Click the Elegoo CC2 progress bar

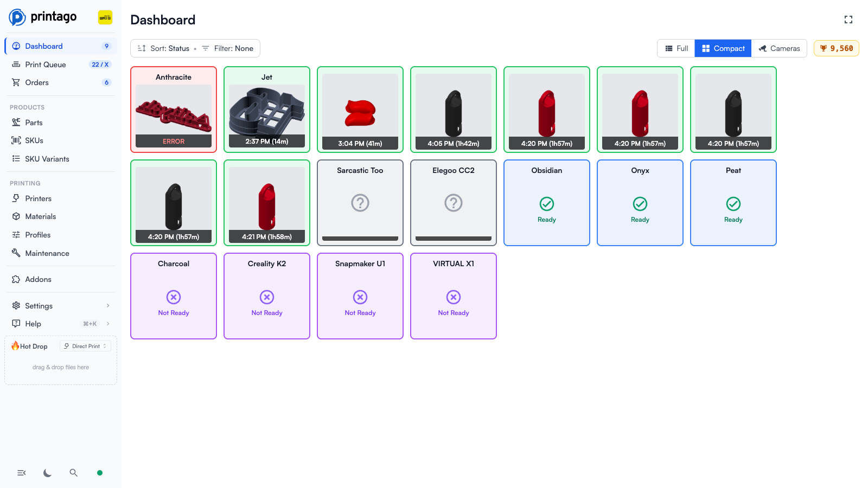454,239
